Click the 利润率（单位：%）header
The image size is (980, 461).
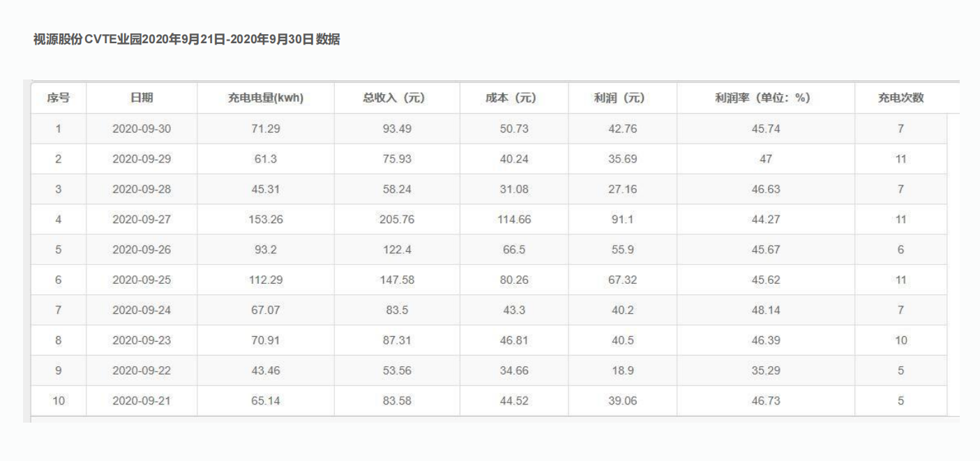pos(765,98)
